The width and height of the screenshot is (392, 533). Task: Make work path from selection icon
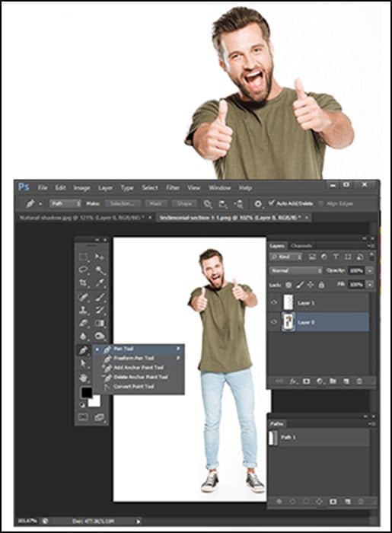(319, 501)
